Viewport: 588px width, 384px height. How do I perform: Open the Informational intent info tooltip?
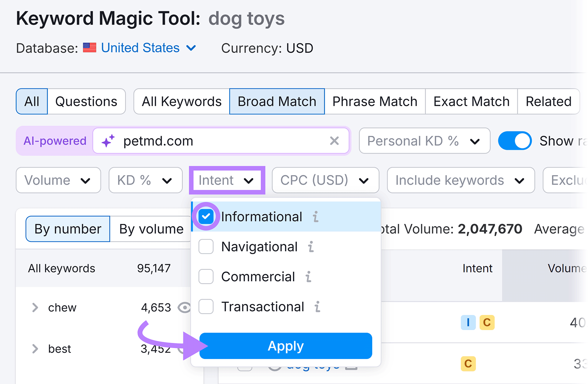[315, 217]
